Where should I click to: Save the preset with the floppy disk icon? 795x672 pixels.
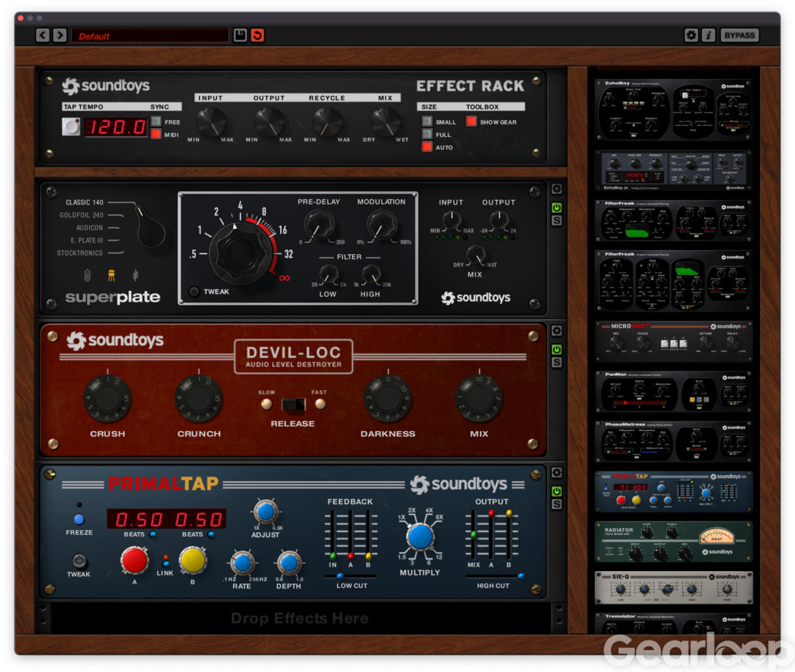[x=240, y=35]
